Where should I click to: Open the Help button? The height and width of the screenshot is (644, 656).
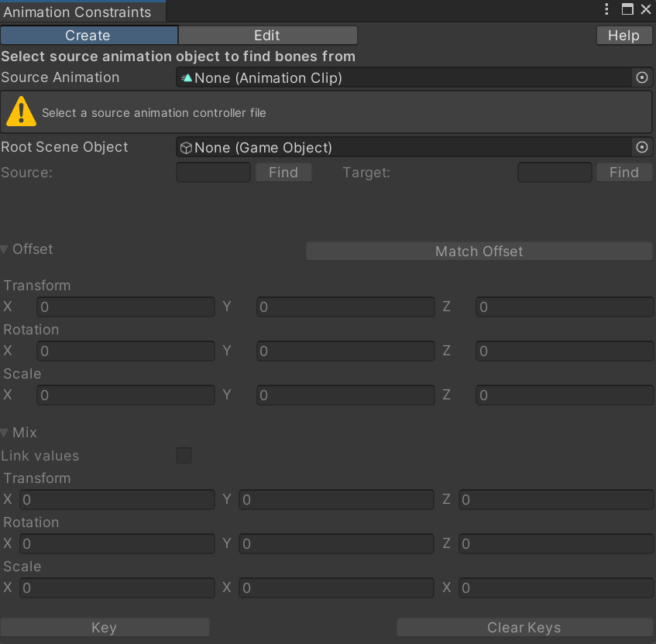(623, 36)
